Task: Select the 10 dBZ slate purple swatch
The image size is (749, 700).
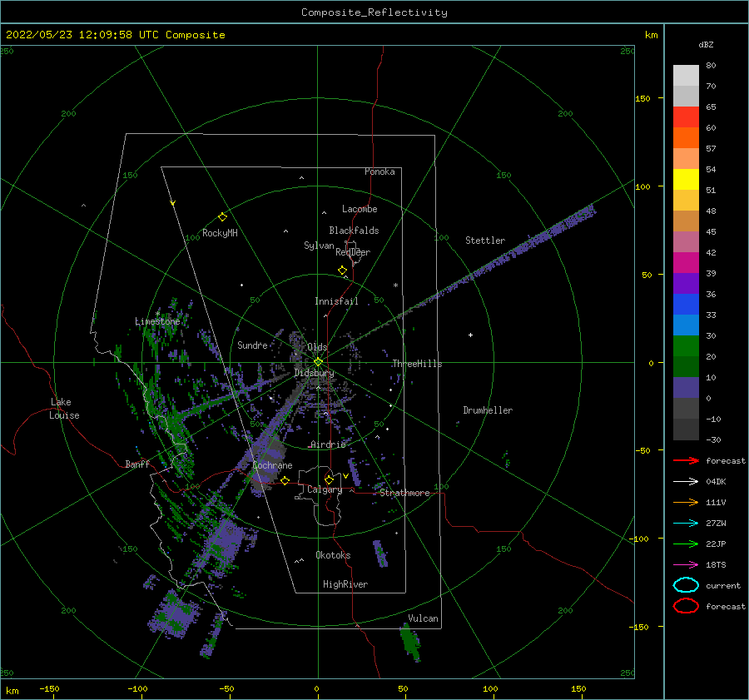Action: 686,388
